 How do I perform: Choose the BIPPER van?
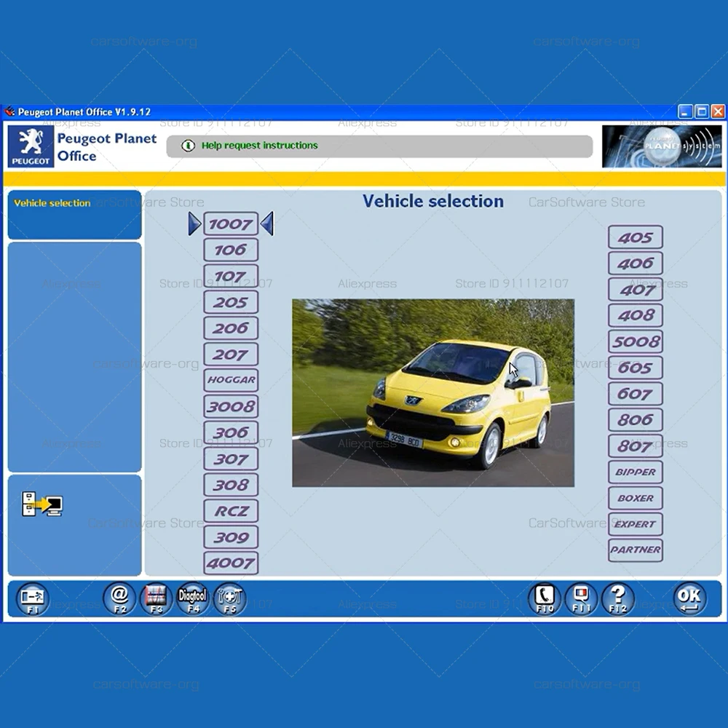[636, 472]
